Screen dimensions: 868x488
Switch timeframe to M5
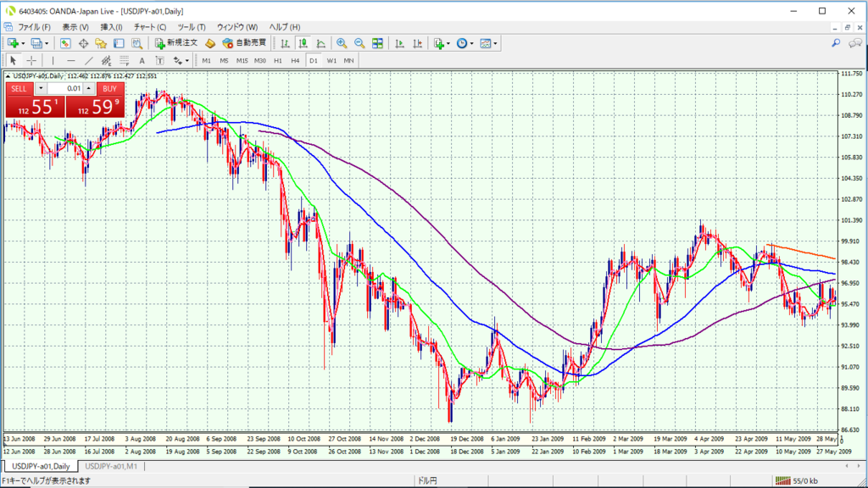pyautogui.click(x=224, y=61)
